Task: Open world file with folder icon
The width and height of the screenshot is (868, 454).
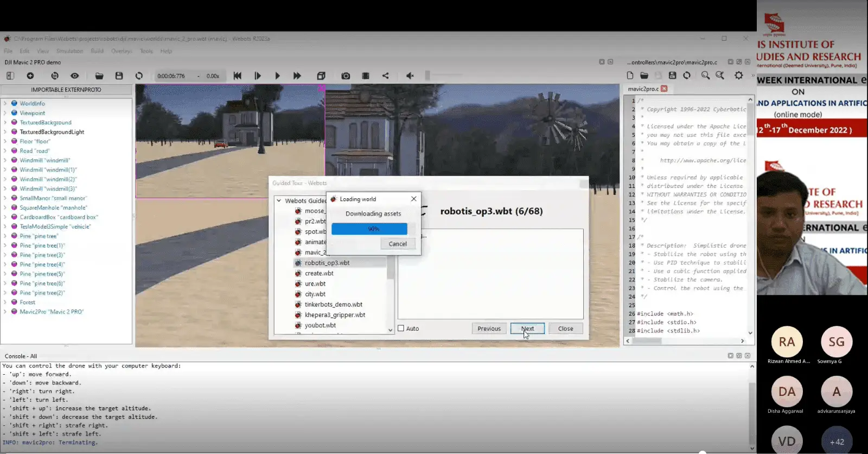Action: [99, 76]
